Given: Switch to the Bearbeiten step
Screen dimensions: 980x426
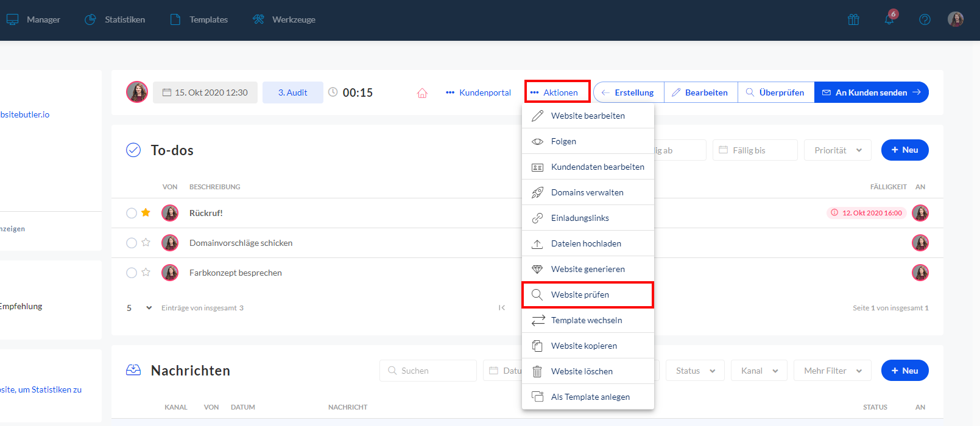Looking at the screenshot, I should pyautogui.click(x=700, y=93).
